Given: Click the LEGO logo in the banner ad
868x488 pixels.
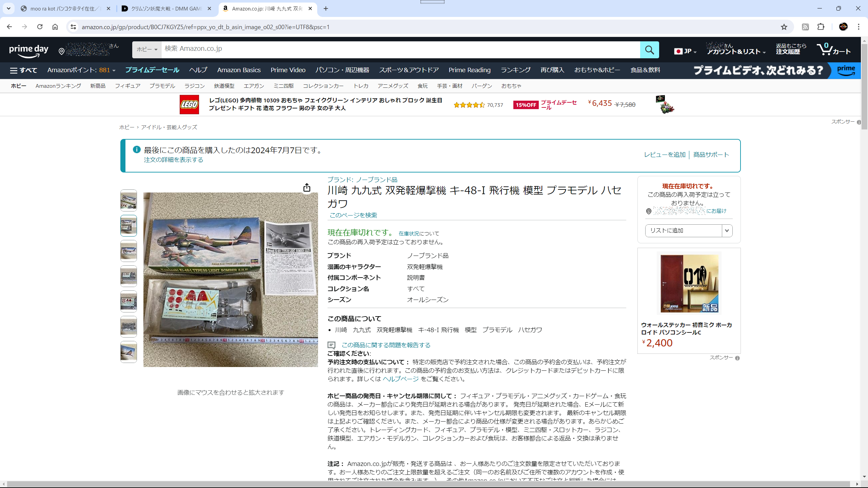Looking at the screenshot, I should pos(189,104).
